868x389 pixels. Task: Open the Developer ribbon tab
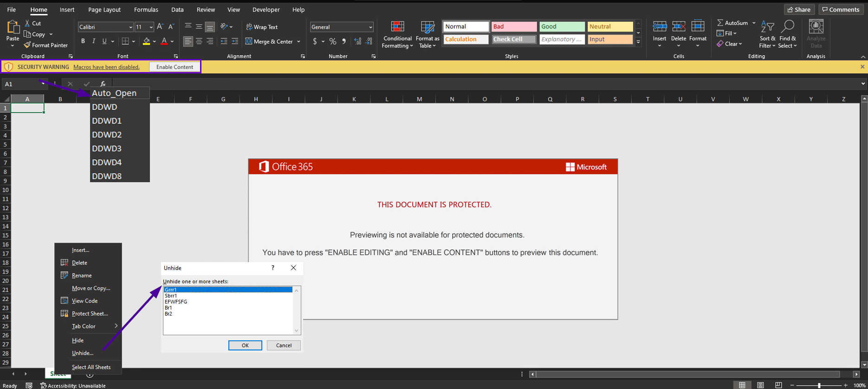(266, 10)
